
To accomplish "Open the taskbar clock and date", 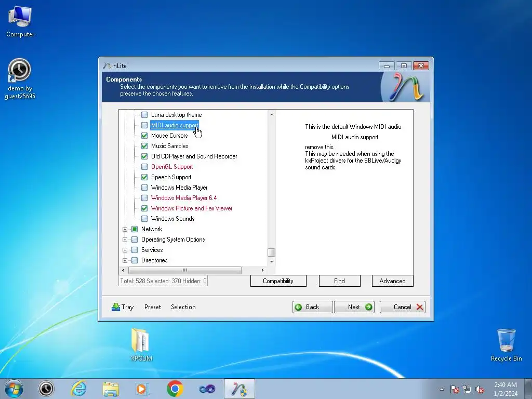I will [505, 389].
